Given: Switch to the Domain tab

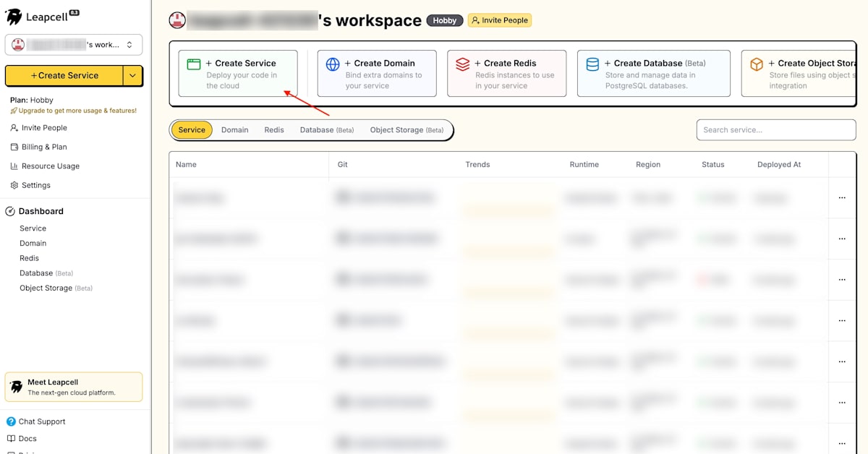Looking at the screenshot, I should 235,130.
